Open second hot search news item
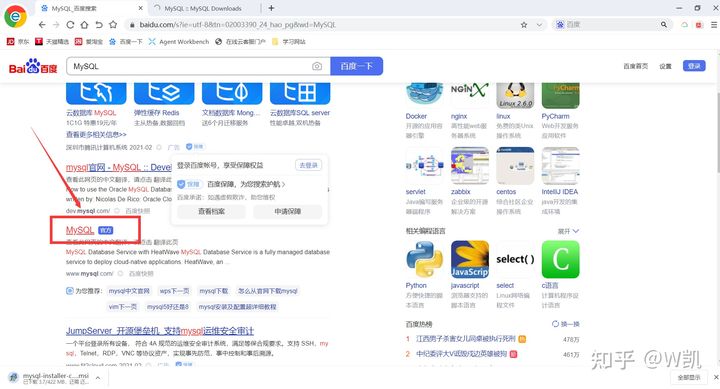Screen dimensions: 720x389 click(461, 354)
